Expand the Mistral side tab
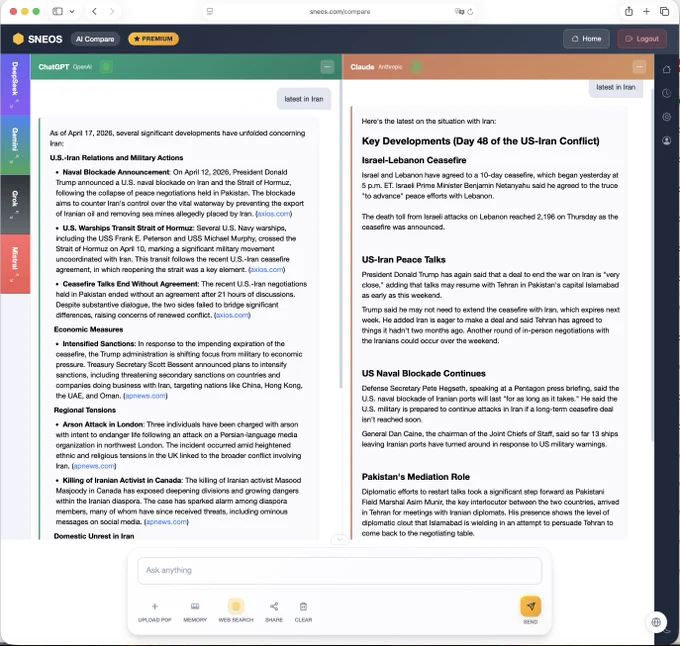Viewport: 680px width, 646px height. tap(15, 264)
